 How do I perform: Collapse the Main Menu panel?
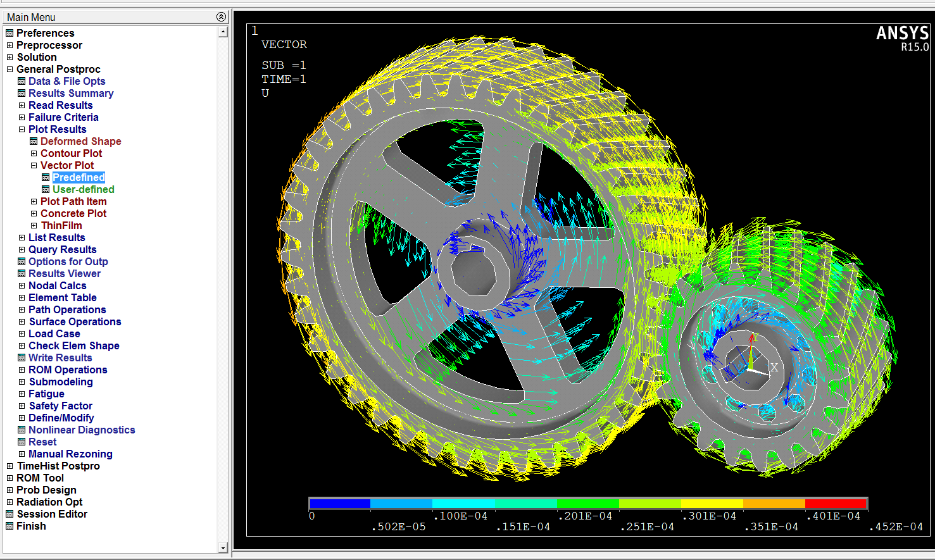click(220, 17)
